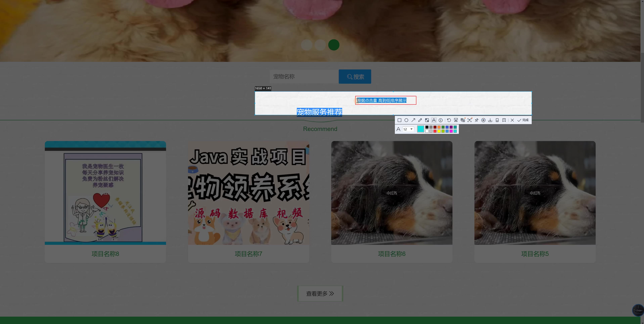This screenshot has height=324, width=644.
Task: Open the 项目名称8 card title
Action: 105,254
